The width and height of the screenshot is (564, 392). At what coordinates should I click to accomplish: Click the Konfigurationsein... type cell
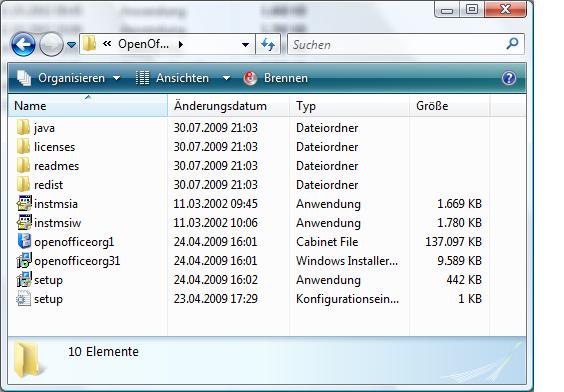(x=347, y=299)
